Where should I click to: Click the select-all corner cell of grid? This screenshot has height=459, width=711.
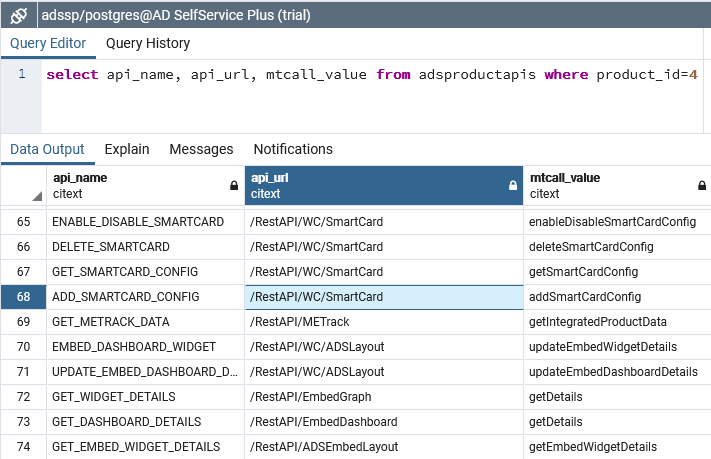[x=22, y=185]
